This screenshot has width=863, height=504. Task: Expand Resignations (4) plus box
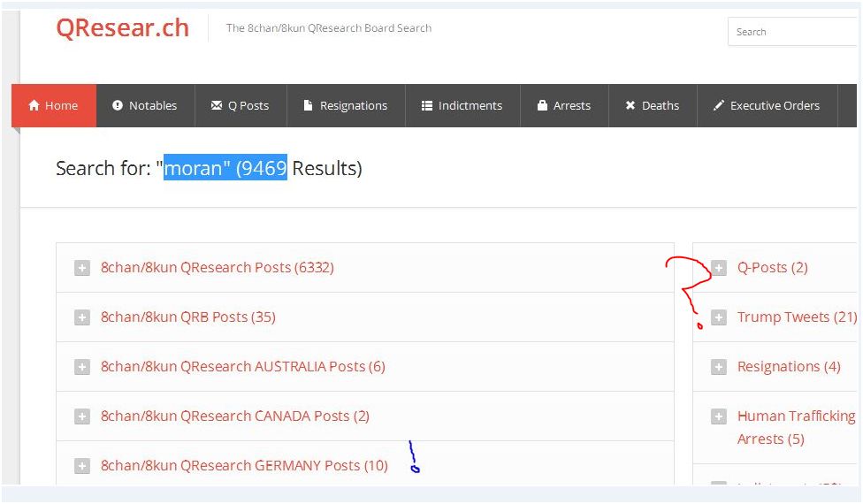pyautogui.click(x=718, y=367)
